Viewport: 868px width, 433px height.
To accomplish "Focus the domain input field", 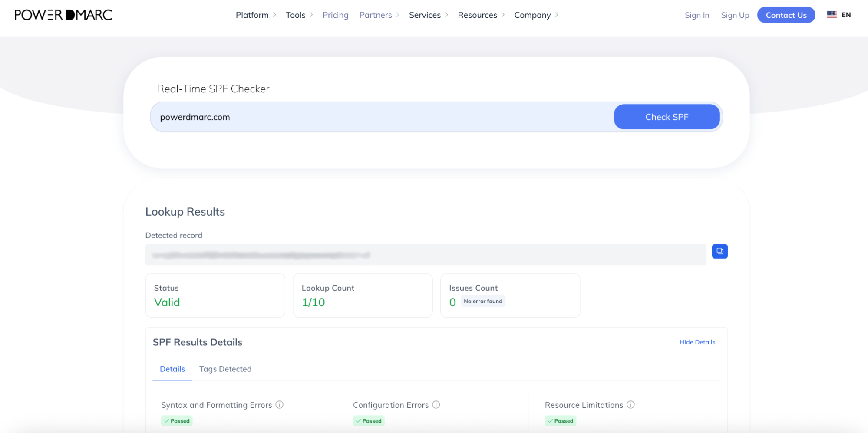I will (x=382, y=117).
